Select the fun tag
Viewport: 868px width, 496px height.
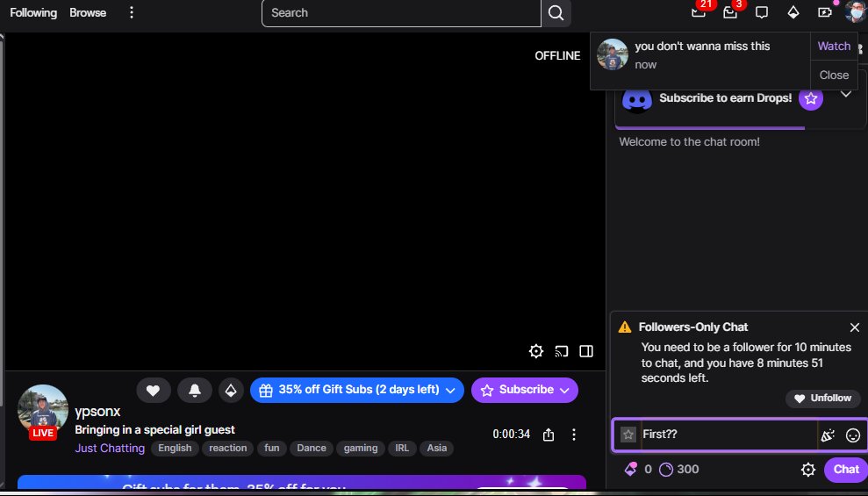tap(272, 448)
